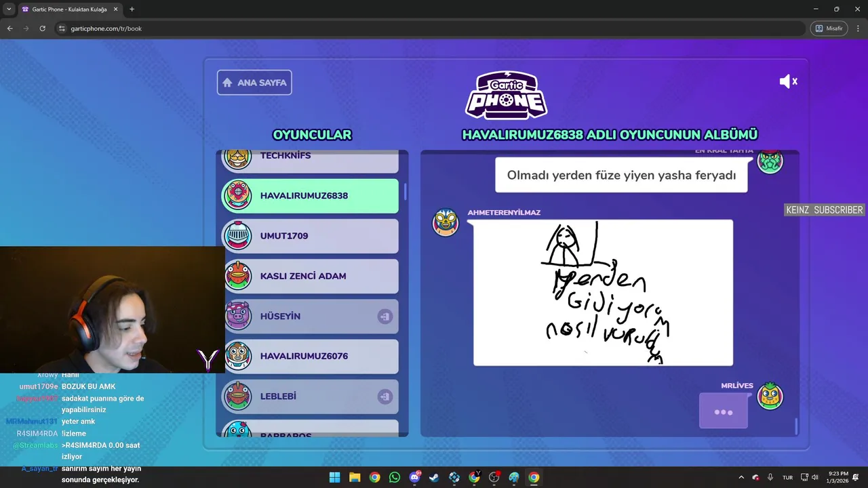Go back with the browser back arrow
The height and width of the screenshot is (488, 868).
(9, 28)
